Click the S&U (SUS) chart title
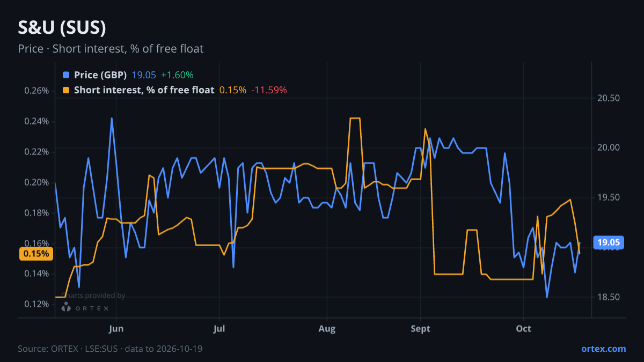644x362 pixels. (x=62, y=28)
